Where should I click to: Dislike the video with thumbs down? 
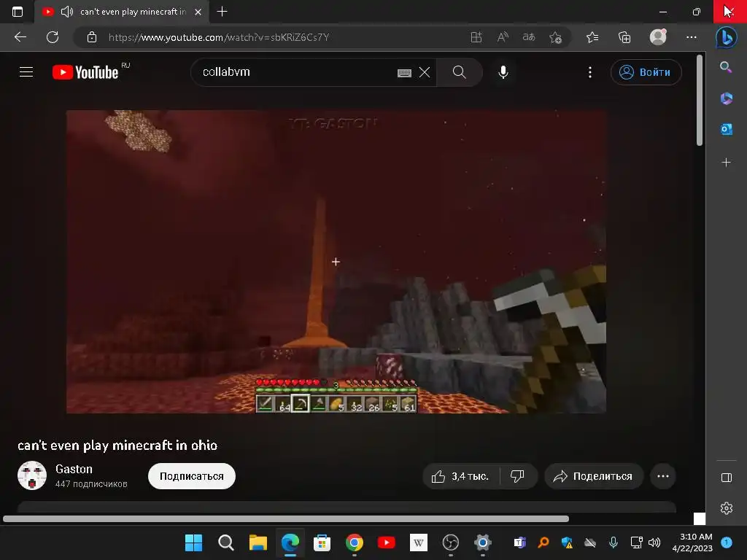pyautogui.click(x=517, y=476)
